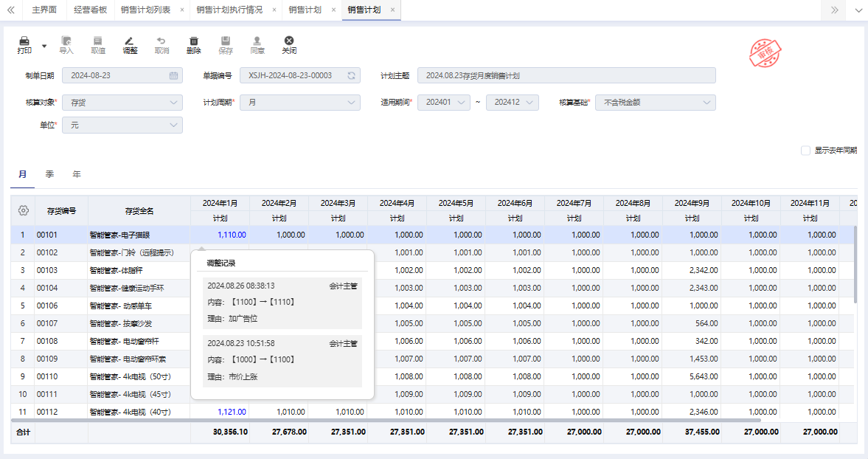Click the 关闭 close icon in toolbar
Viewport: 868px width, 459px height.
[289, 42]
